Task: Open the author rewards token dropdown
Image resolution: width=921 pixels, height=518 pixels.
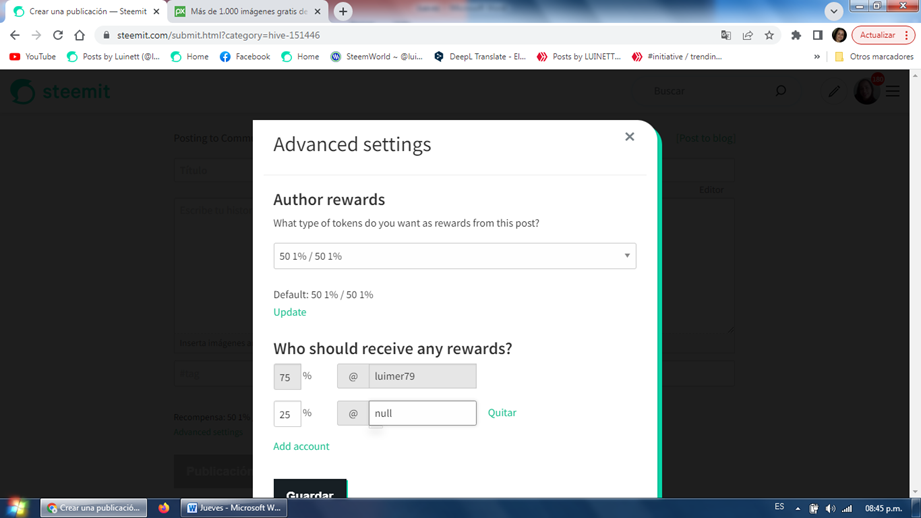Action: click(455, 256)
